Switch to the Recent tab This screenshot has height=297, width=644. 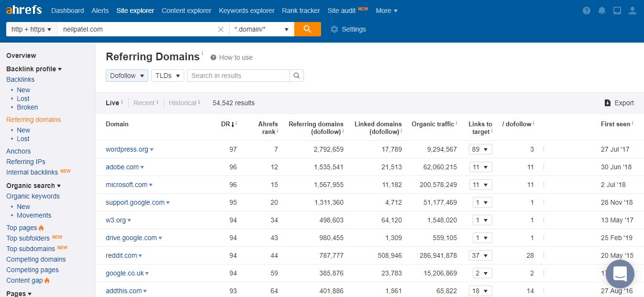pyautogui.click(x=144, y=103)
